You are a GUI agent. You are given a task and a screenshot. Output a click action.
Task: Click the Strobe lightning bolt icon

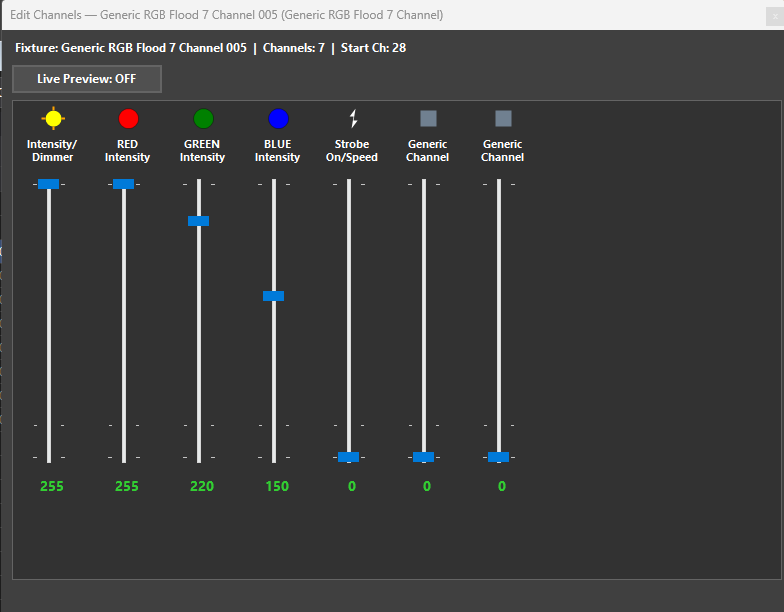[352, 119]
